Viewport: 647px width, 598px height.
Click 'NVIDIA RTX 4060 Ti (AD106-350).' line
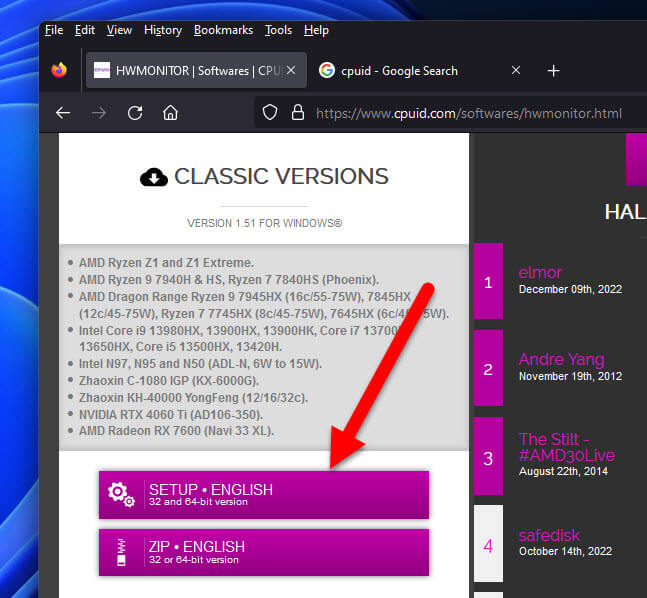171,415
